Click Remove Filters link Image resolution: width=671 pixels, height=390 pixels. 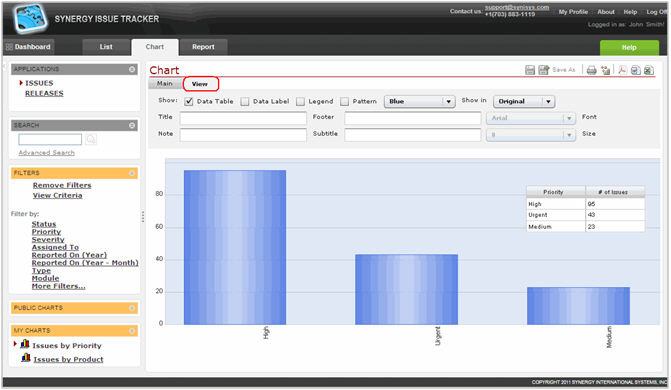pos(62,185)
